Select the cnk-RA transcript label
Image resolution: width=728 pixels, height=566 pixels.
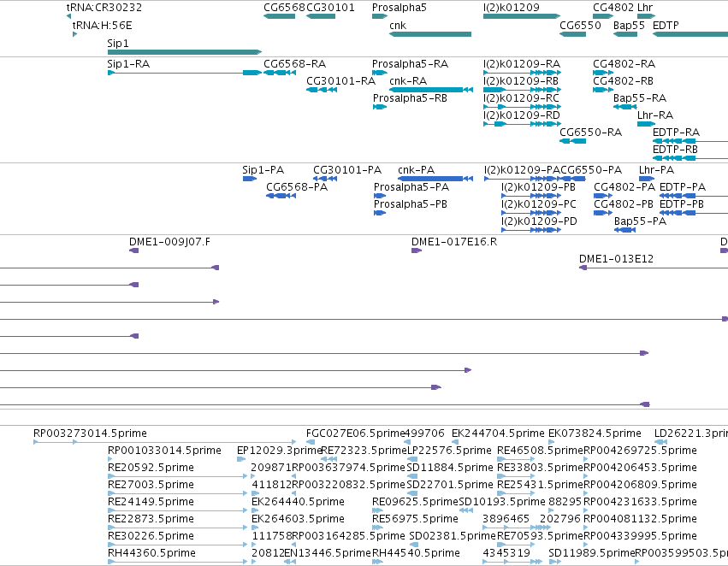408,81
